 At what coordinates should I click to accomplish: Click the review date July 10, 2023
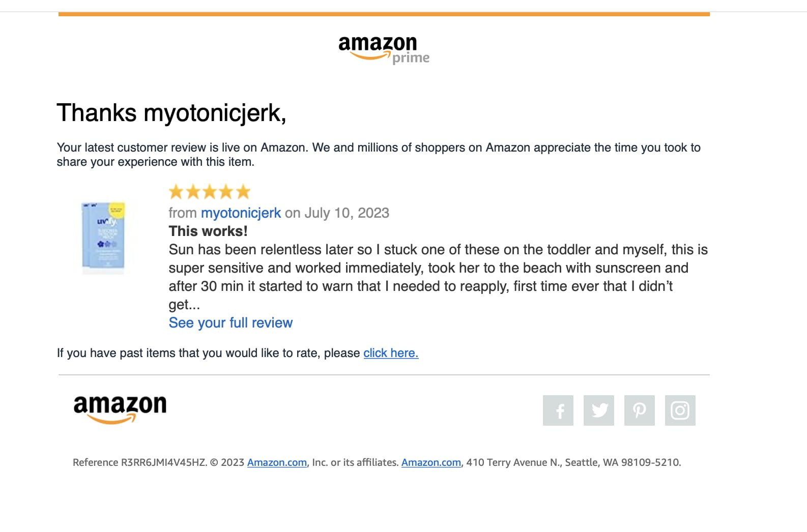[347, 213]
